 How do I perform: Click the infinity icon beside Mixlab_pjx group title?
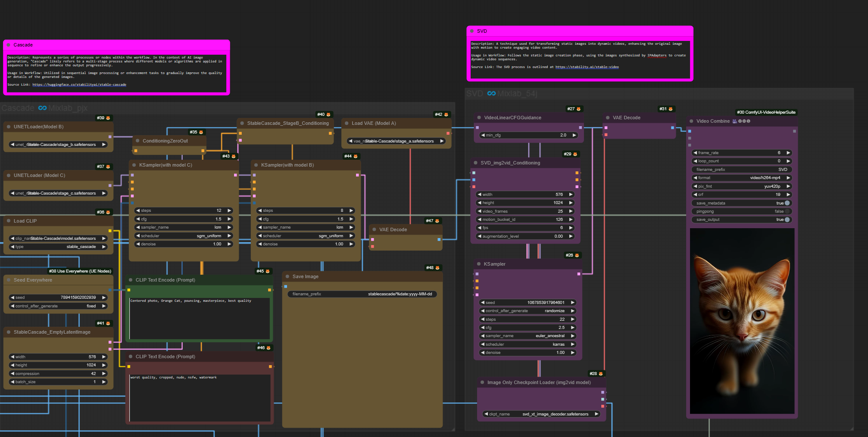[42, 108]
